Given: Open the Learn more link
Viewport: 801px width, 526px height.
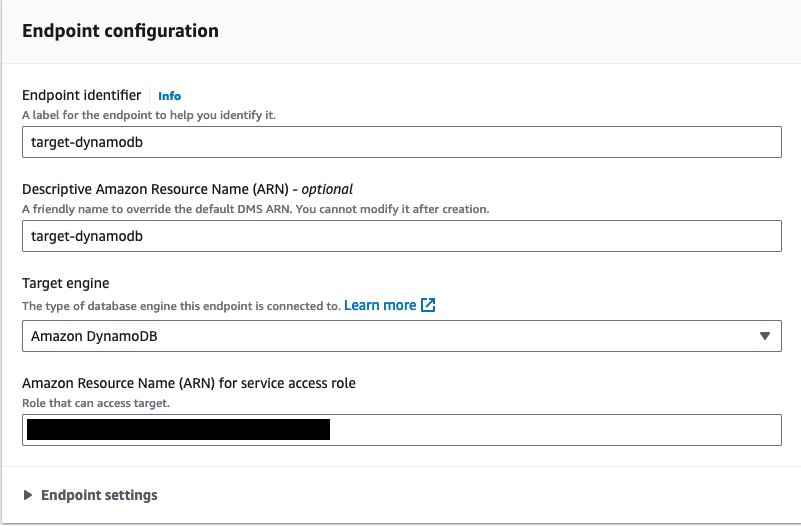Looking at the screenshot, I should (380, 305).
